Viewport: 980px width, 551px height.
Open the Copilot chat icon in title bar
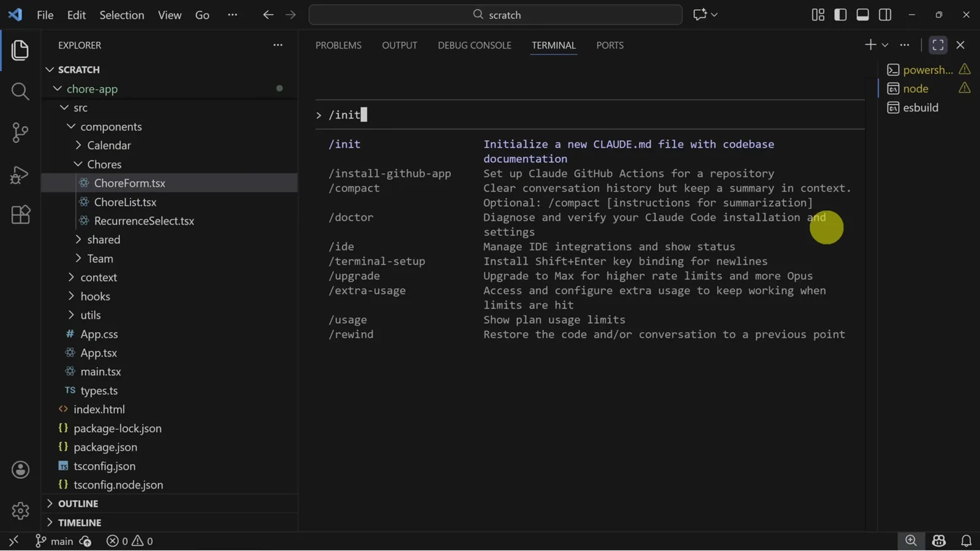pos(700,15)
